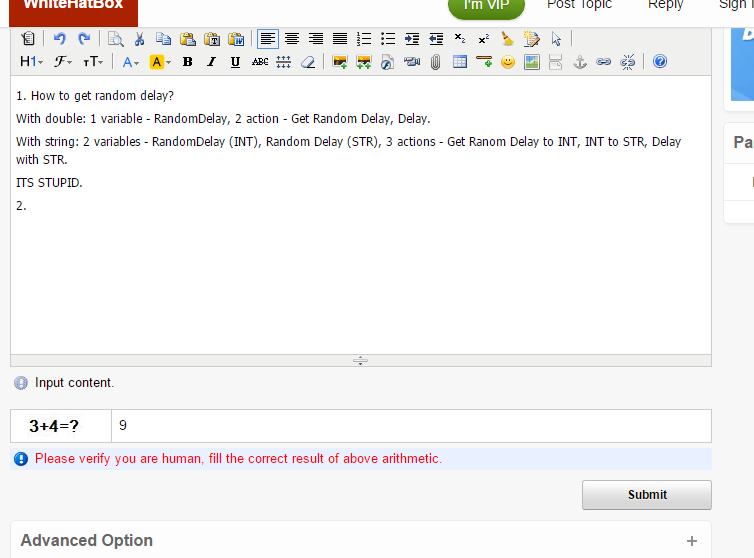Screen dimensions: 754x558
Task: Click the insert hyperlink chain icon
Action: point(603,62)
